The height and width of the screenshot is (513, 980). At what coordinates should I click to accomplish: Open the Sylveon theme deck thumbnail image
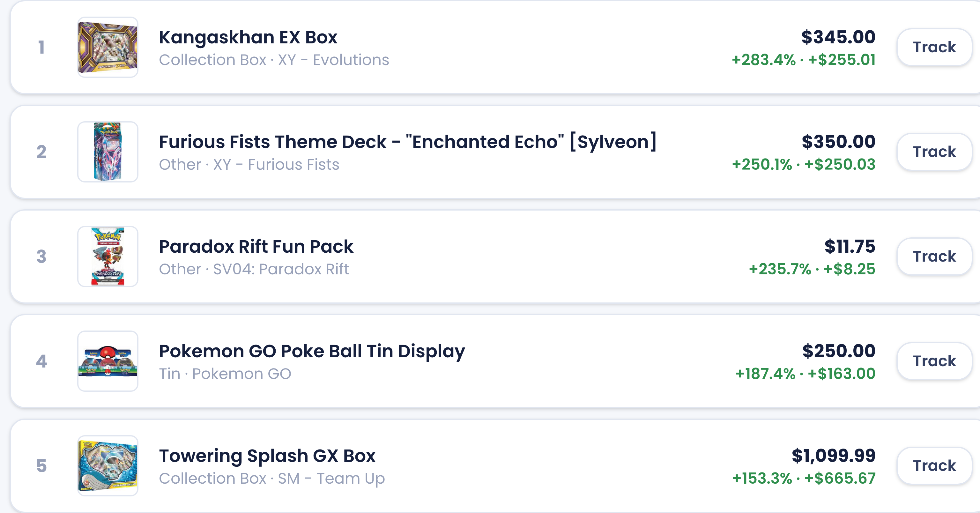click(x=108, y=152)
